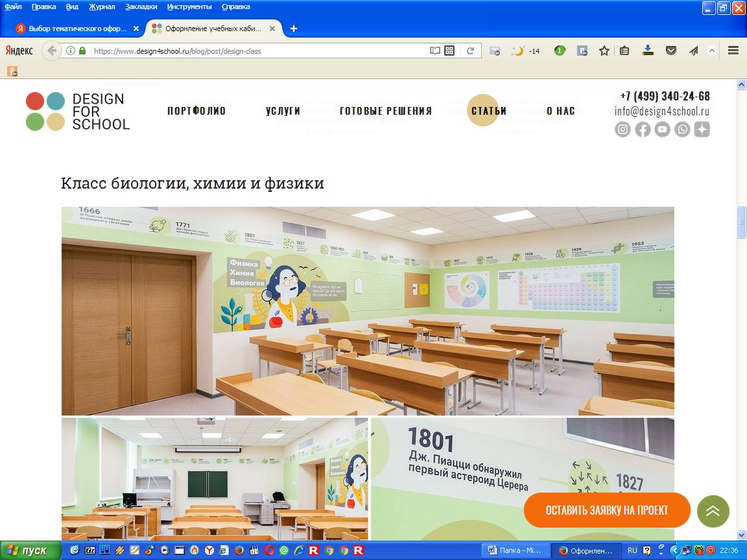The image size is (747, 560).
Task: Toggle reader view icon in address bar
Action: [x=434, y=51]
